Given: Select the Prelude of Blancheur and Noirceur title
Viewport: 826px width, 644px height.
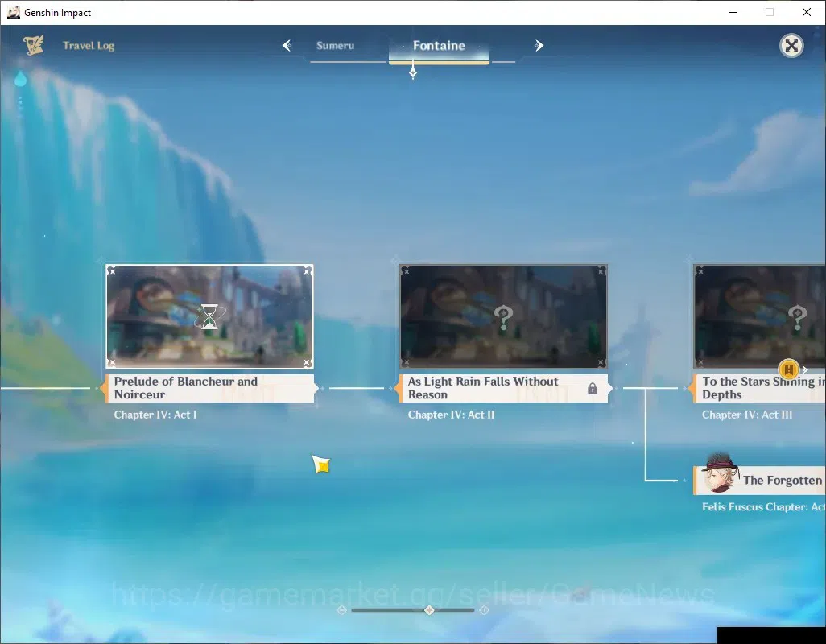Looking at the screenshot, I should [x=185, y=388].
